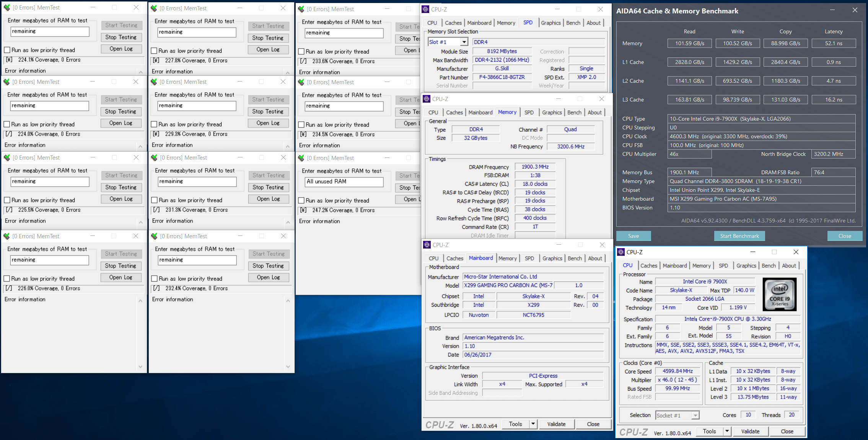Click the CPU-Z chip icon in the Mainboard window title
Screen dimensions: 868x440
tap(427, 245)
